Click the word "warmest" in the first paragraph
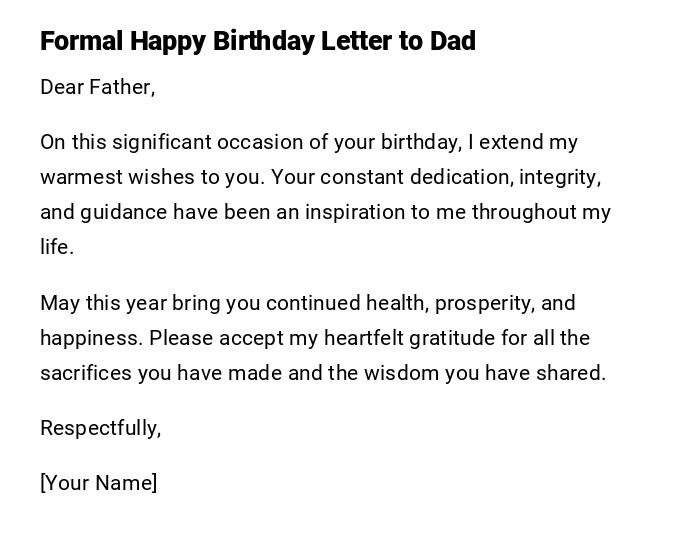The height and width of the screenshot is (546, 700). [x=78, y=177]
